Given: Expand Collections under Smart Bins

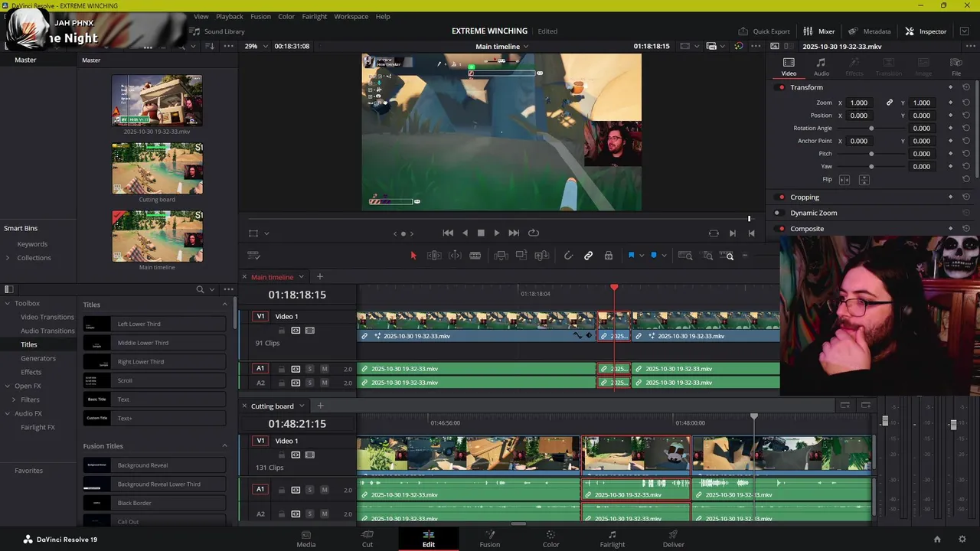Looking at the screenshot, I should pos(8,258).
